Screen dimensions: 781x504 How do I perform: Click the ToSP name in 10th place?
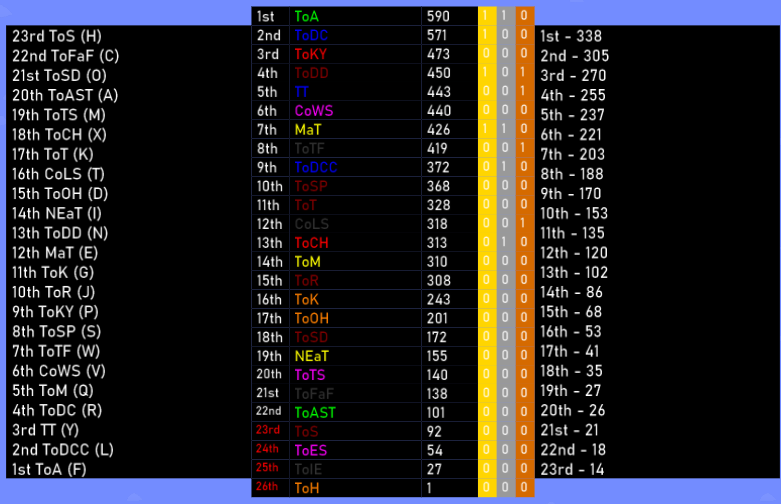pos(311,187)
